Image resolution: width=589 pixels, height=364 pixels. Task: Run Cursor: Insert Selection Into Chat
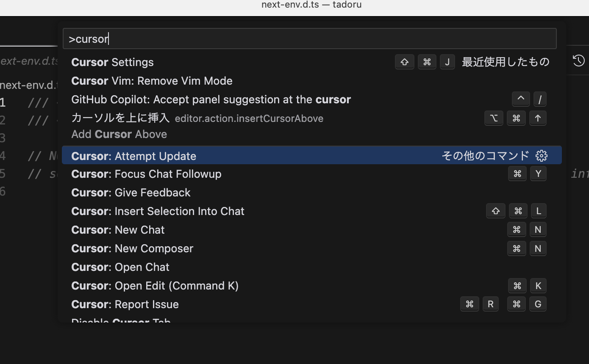pyautogui.click(x=158, y=211)
